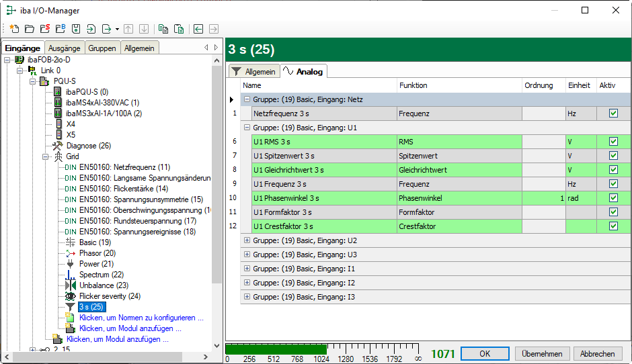Select the Flicker severity (24) module
The height and width of the screenshot is (364, 632).
click(109, 296)
